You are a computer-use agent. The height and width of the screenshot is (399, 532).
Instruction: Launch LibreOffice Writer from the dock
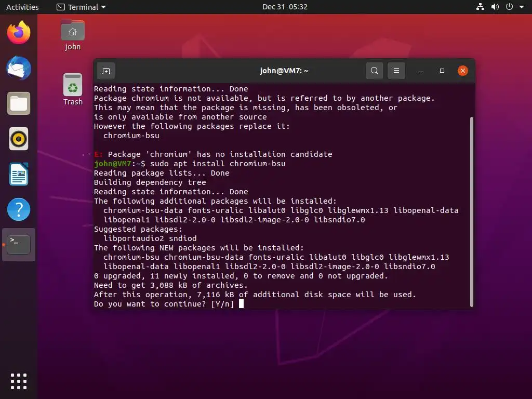tap(19, 174)
